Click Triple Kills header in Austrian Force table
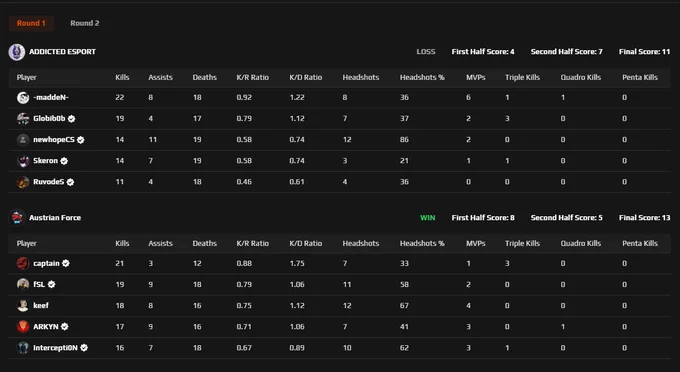 523,243
